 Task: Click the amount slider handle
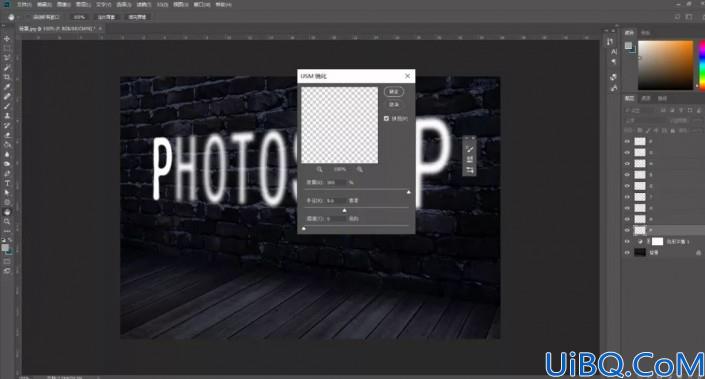[409, 192]
